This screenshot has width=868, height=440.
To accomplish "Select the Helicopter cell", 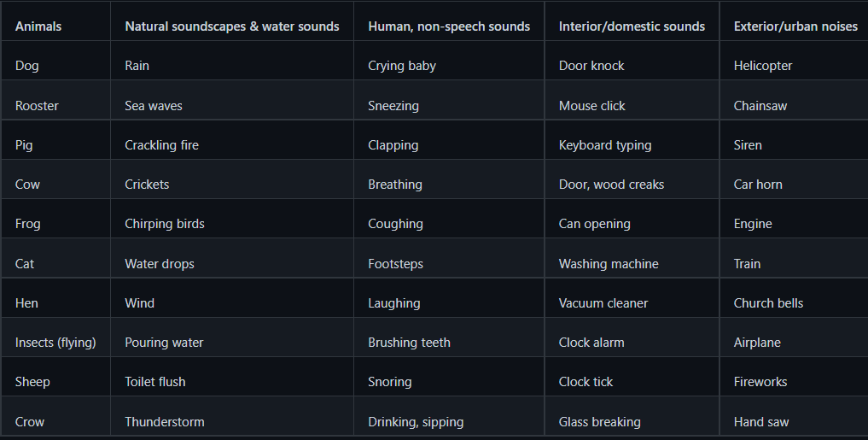I will 763,66.
